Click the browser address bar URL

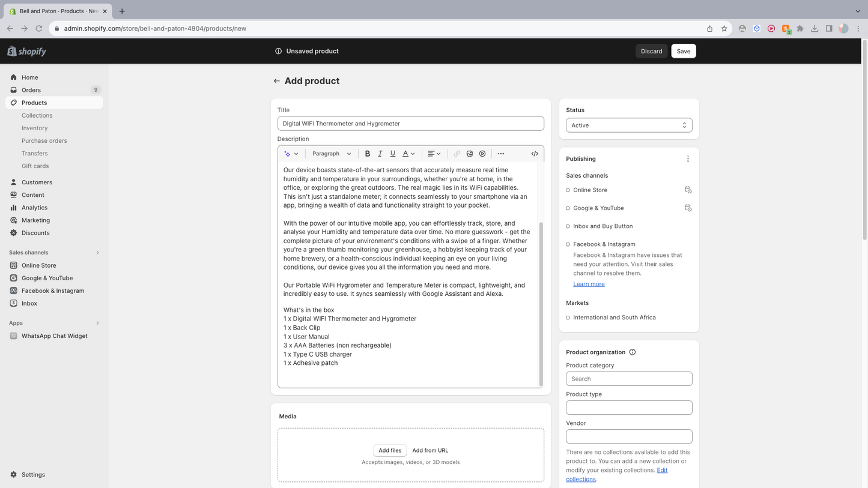coord(155,28)
